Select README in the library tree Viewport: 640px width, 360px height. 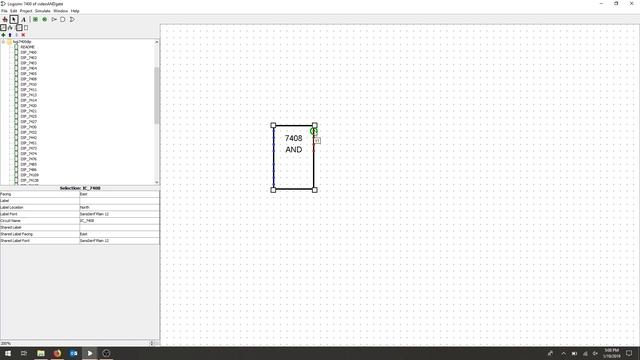point(27,47)
